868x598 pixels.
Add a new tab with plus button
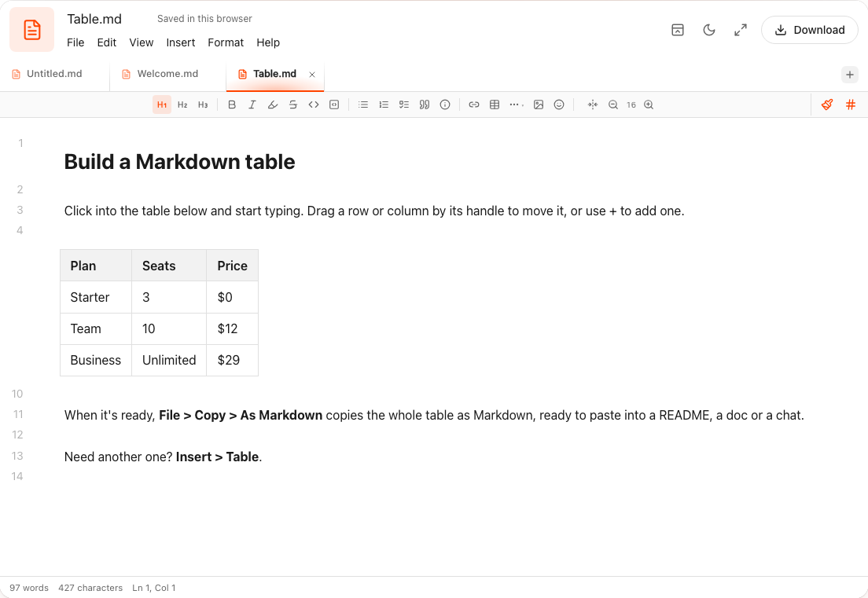click(x=850, y=75)
